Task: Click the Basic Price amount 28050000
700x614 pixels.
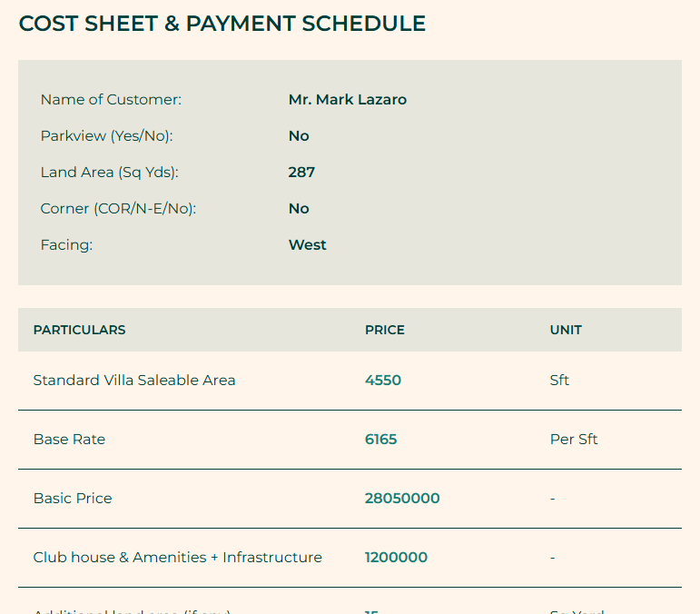Action: (402, 499)
